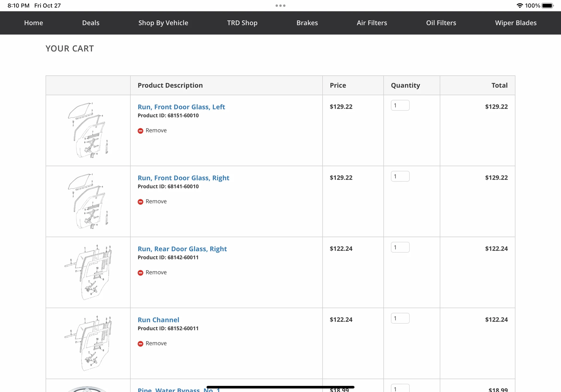
Task: Go to Shop By Vehicle
Action: [163, 23]
